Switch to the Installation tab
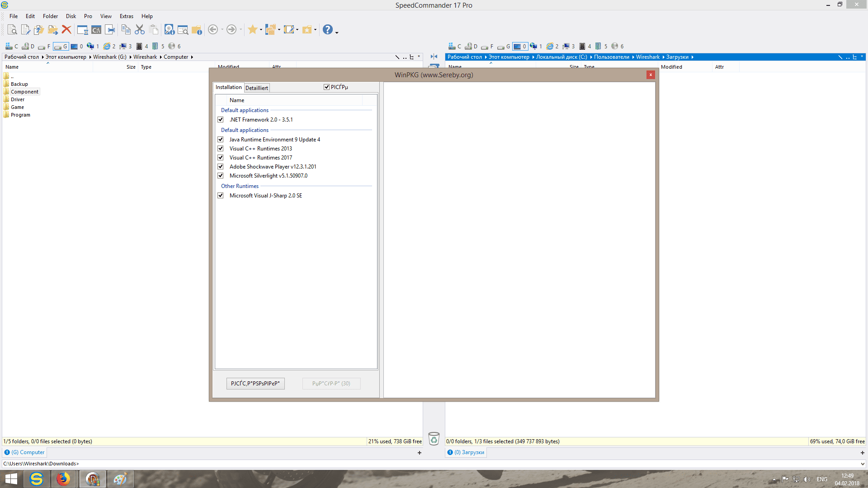Screen dimensions: 868x488 tap(228, 87)
